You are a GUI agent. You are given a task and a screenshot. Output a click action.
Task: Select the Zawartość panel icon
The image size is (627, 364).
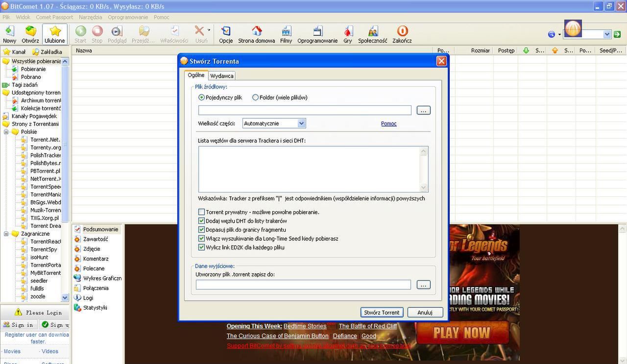tap(77, 239)
